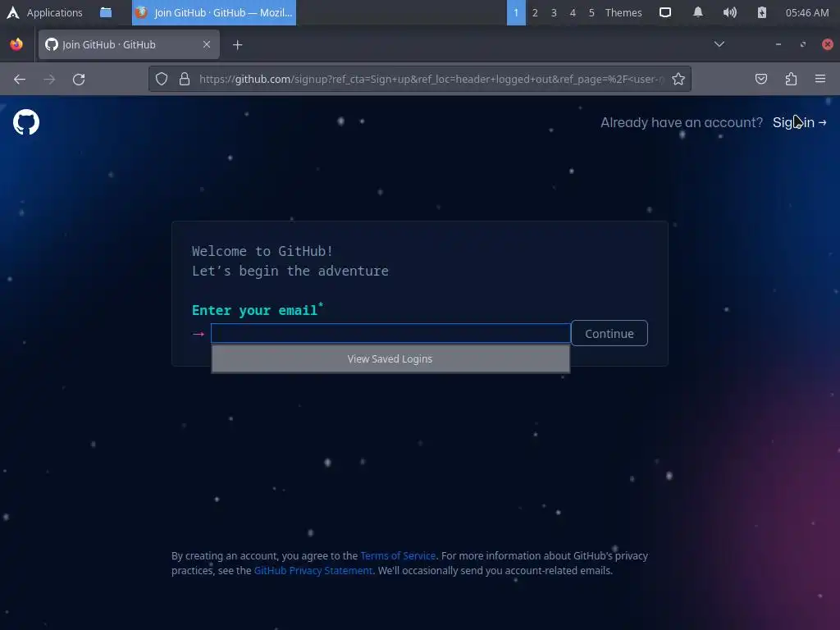Screen dimensions: 840x630
Task: Click the forward navigation arrow
Action: (49, 80)
